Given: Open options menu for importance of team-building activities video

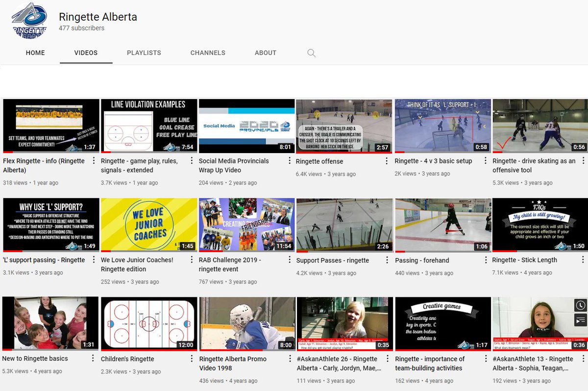Looking at the screenshot, I should click(x=485, y=359).
